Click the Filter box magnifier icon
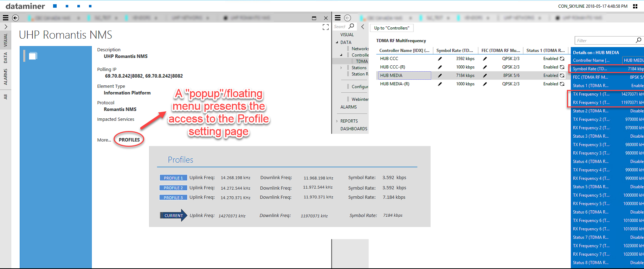The height and width of the screenshot is (269, 644). click(638, 40)
